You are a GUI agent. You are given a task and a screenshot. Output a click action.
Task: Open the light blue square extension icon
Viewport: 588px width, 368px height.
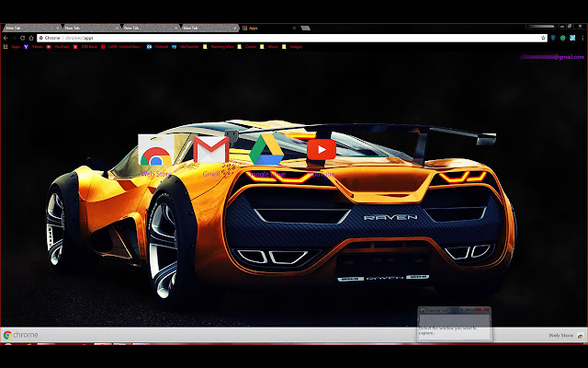(572, 38)
